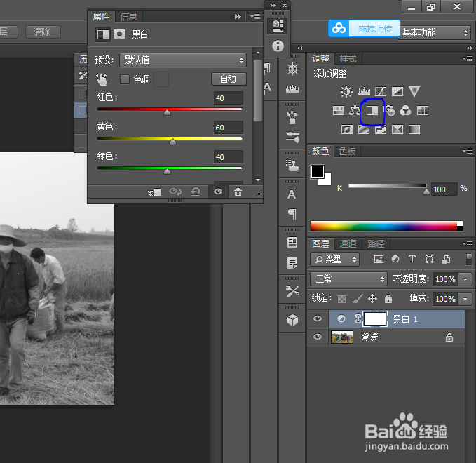
Task: Open the Layers panel flyout menu
Action: (468, 243)
